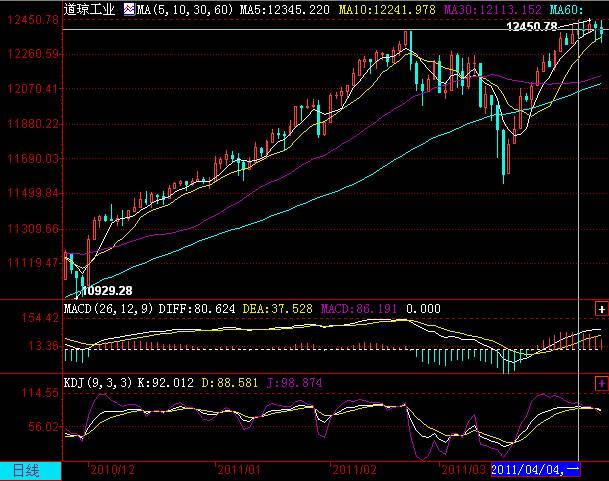The image size is (609, 481).
Task: Click the MACD:86.191 value
Action: coord(359,309)
